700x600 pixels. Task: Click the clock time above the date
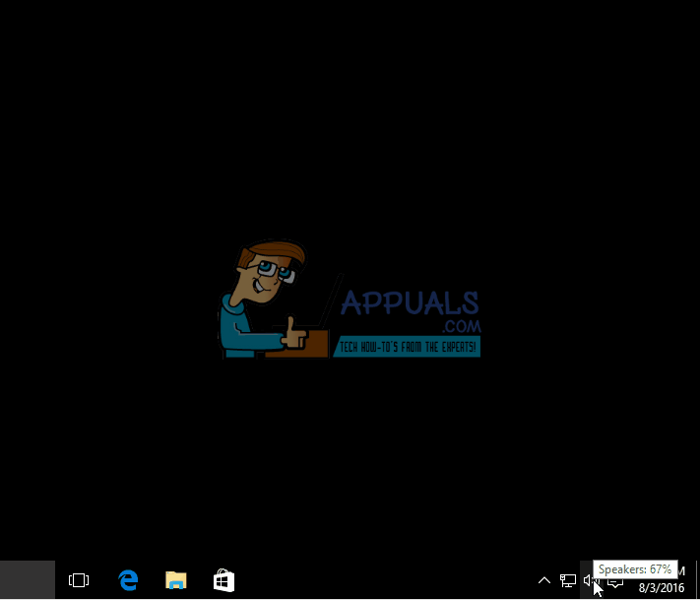coord(679,572)
